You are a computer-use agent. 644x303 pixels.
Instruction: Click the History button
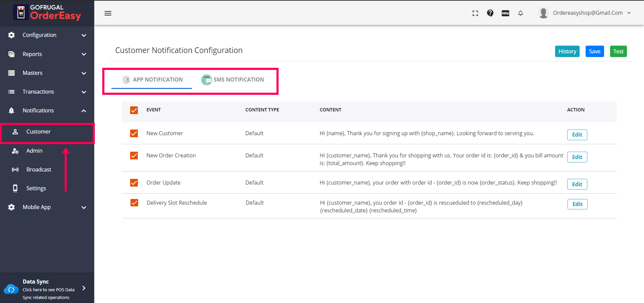pos(567,51)
